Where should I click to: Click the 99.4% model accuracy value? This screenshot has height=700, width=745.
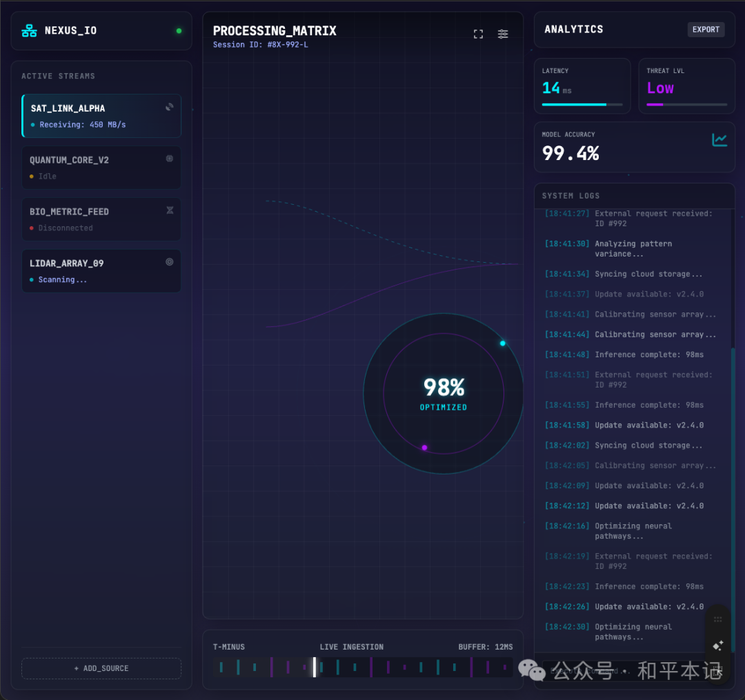(570, 153)
